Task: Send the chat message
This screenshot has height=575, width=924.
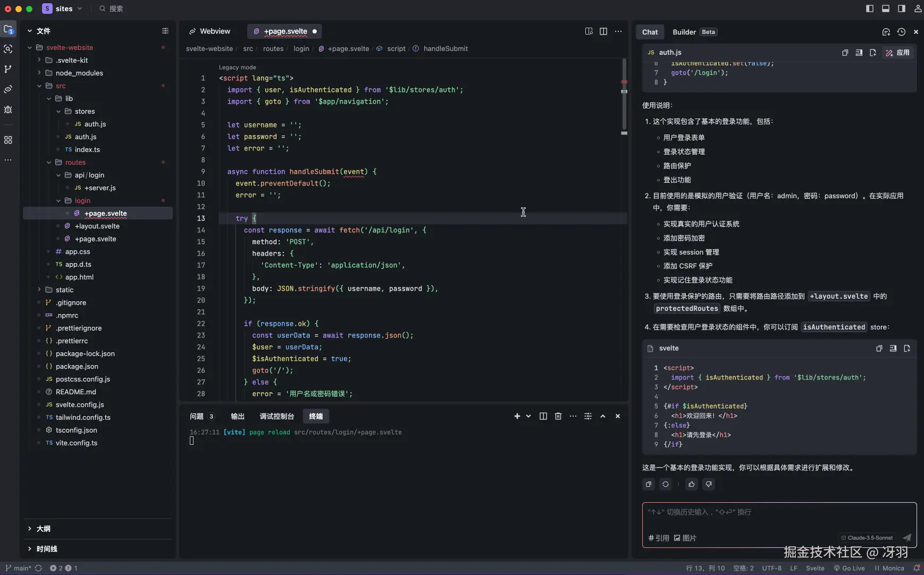Action: tap(907, 538)
